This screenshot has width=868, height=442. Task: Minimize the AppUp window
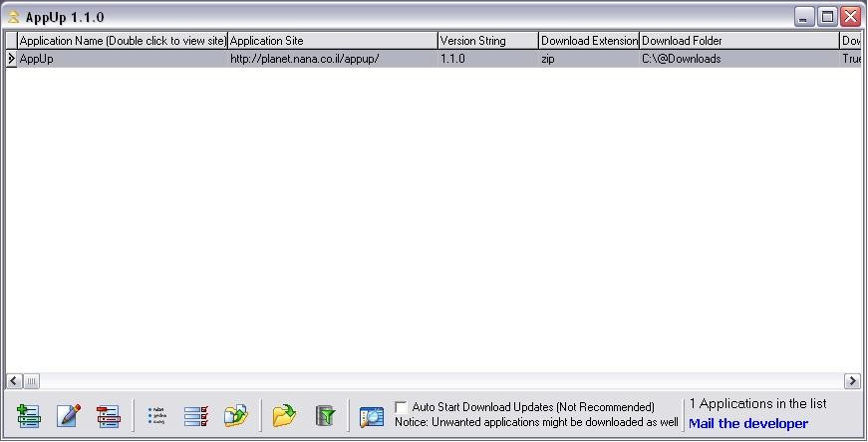coord(804,17)
